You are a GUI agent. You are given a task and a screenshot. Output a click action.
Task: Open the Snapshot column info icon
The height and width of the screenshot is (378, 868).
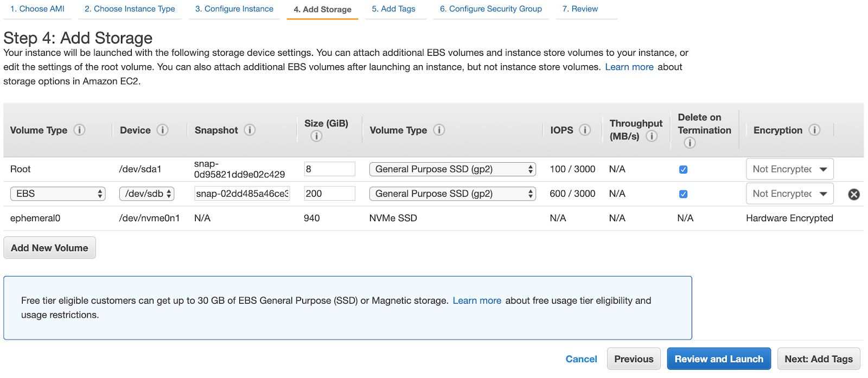point(250,130)
